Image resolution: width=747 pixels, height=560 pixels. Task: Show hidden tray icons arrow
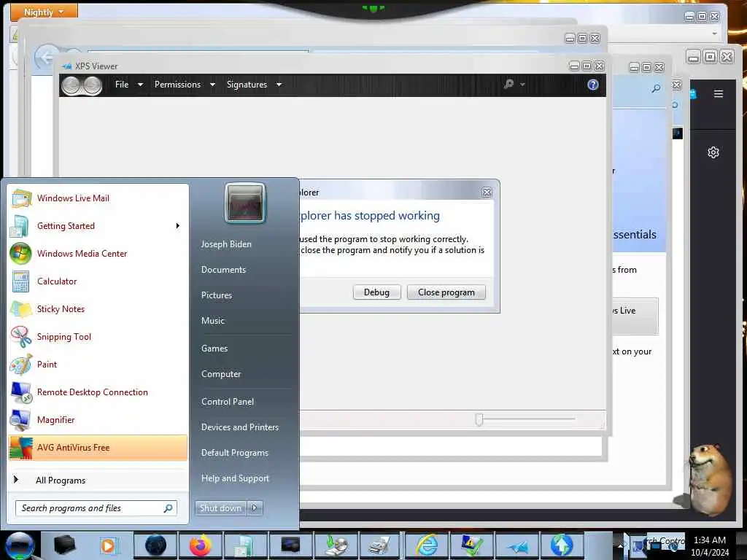(620, 545)
